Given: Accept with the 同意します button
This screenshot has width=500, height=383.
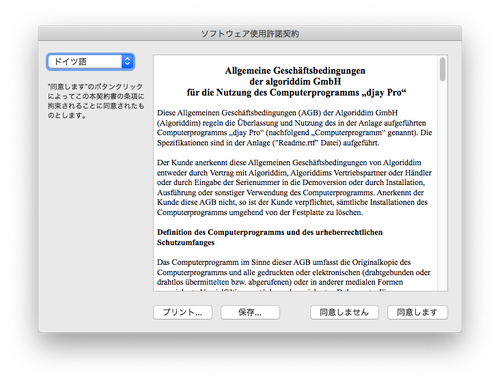Looking at the screenshot, I should coord(417,312).
